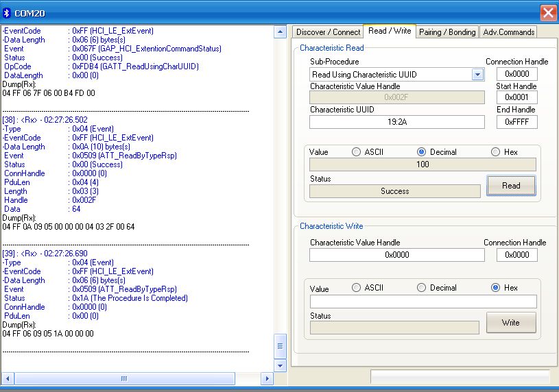The width and height of the screenshot is (559, 392).
Task: Select the Read / Write tab
Action: [390, 31]
